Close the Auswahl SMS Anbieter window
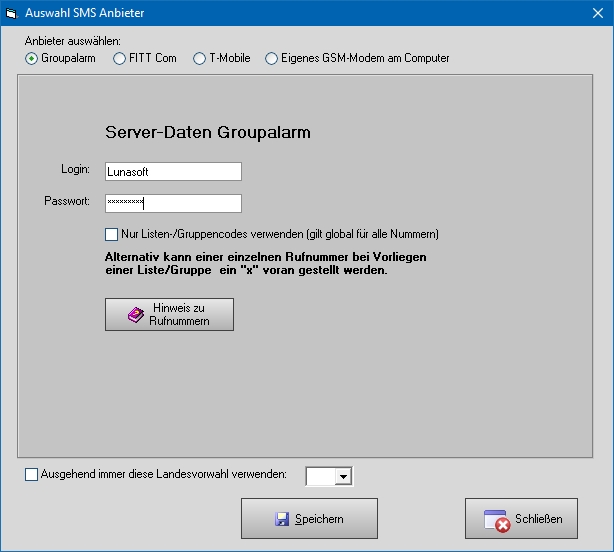The image size is (614, 552). pyautogui.click(x=598, y=13)
